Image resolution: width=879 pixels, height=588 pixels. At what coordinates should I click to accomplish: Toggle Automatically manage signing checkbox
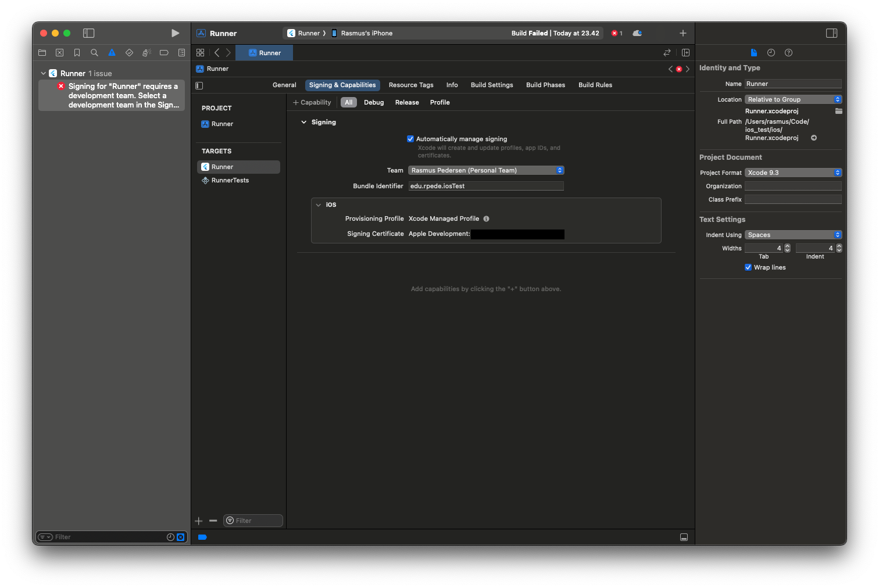coord(410,139)
